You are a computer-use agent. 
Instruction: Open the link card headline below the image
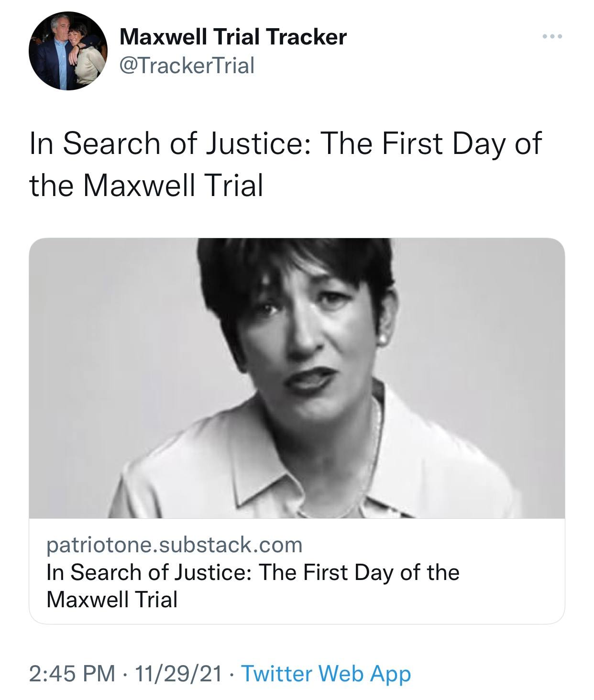(253, 572)
